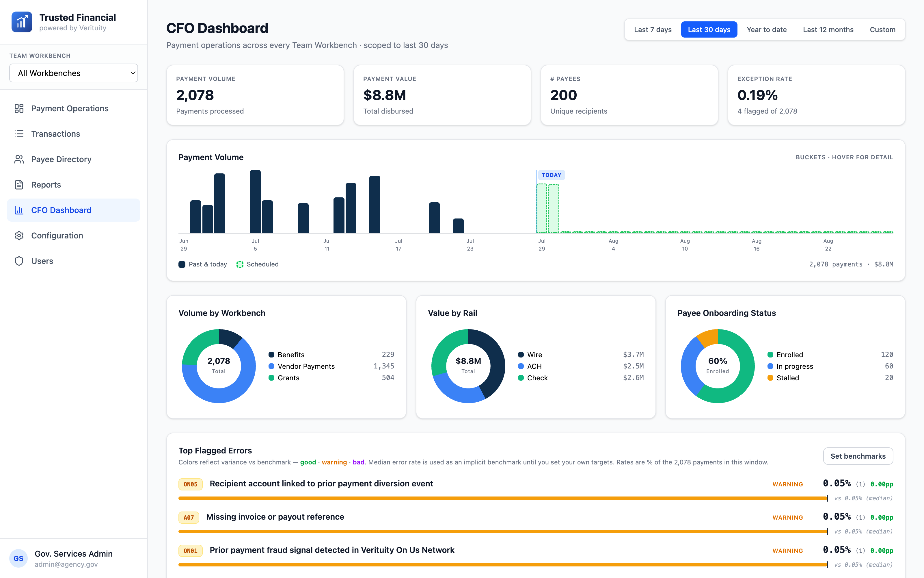Open the All Workbenches dropdown
The image size is (924, 578).
74,73
